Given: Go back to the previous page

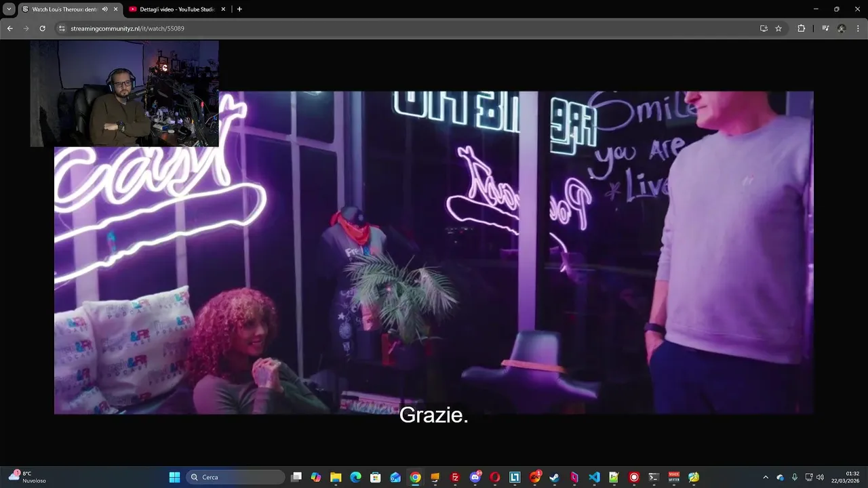Looking at the screenshot, I should tap(9, 28).
